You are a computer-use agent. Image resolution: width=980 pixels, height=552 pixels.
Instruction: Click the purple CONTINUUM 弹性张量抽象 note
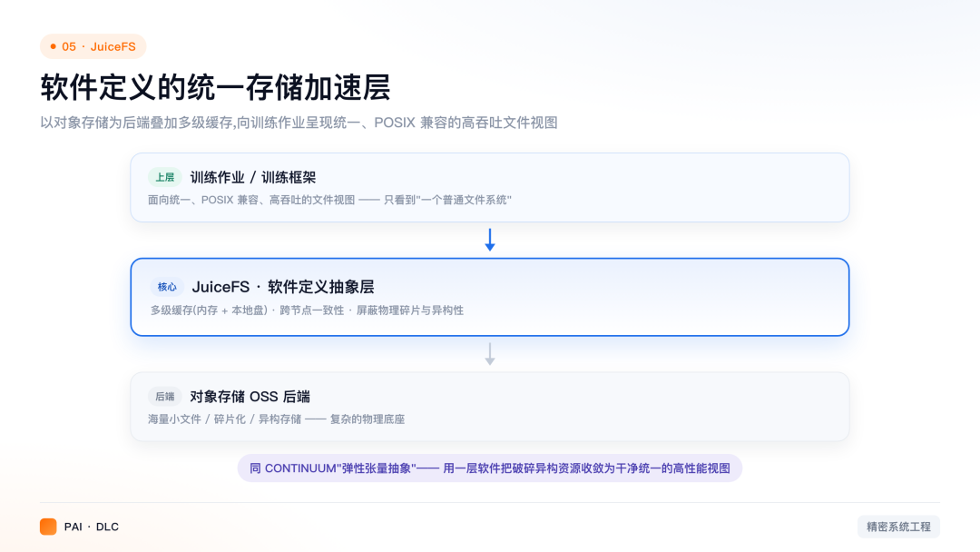[x=490, y=468]
